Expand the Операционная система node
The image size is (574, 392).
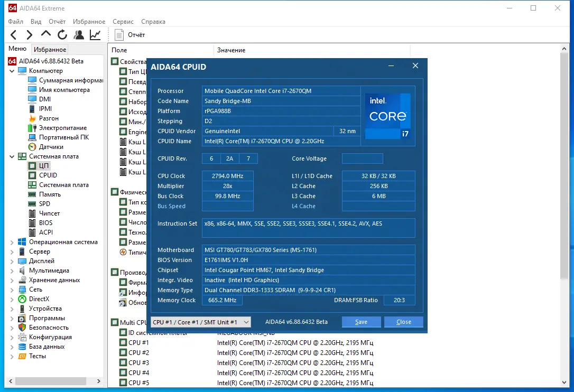[x=12, y=242]
